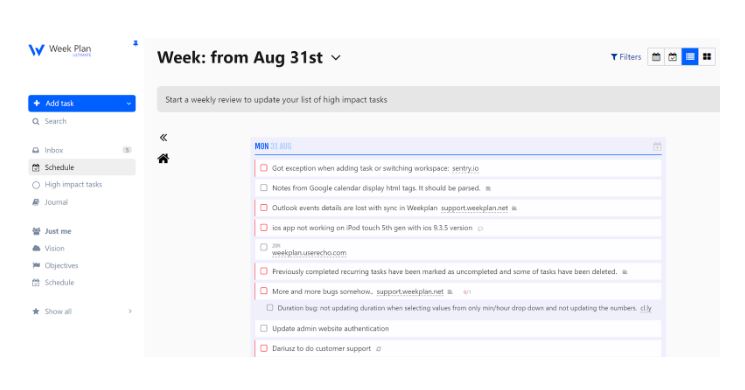
Task: Expand the Show all section
Action: pos(82,312)
